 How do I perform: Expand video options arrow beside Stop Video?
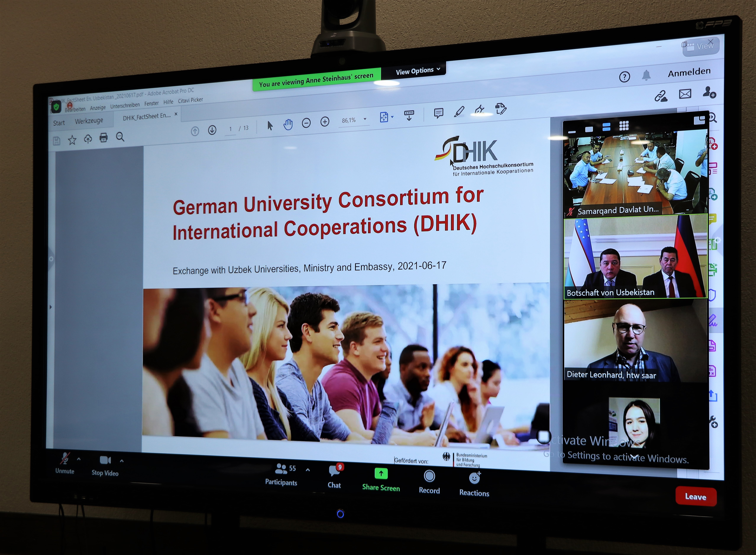pyautogui.click(x=122, y=461)
